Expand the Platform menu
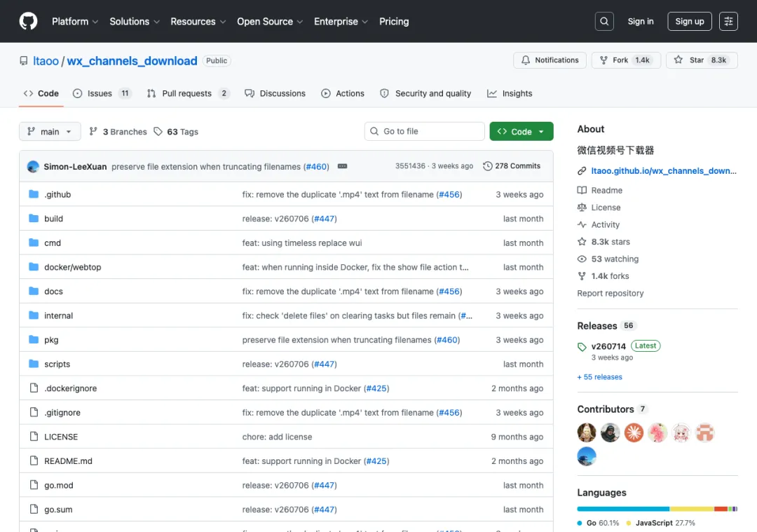Viewport: 757px width, 532px height. point(75,21)
